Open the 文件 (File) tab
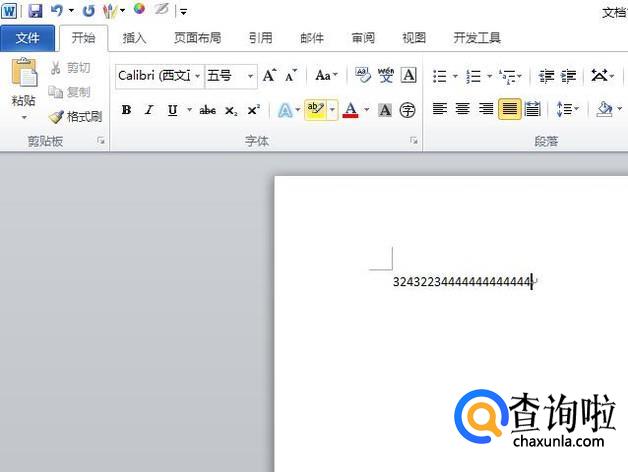 (28, 38)
